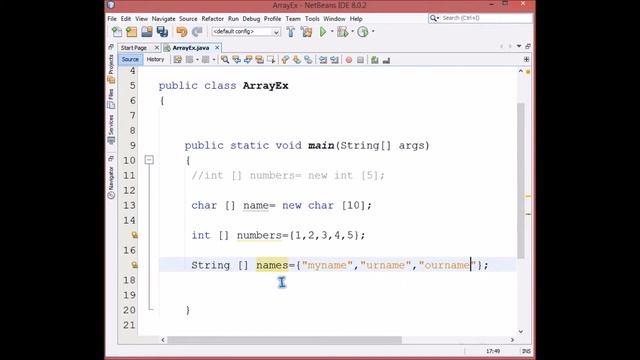
Task: Toggle Rectangular Selection icon
Action: (271, 60)
